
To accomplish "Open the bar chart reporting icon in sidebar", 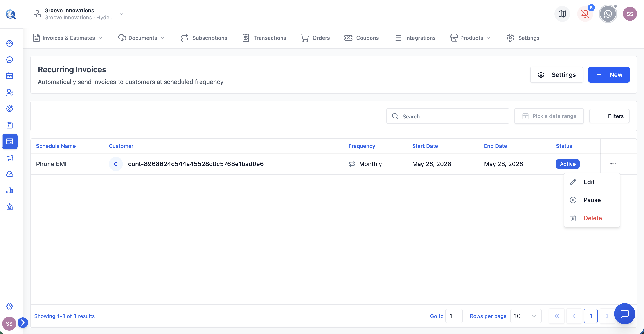I will [x=9, y=191].
